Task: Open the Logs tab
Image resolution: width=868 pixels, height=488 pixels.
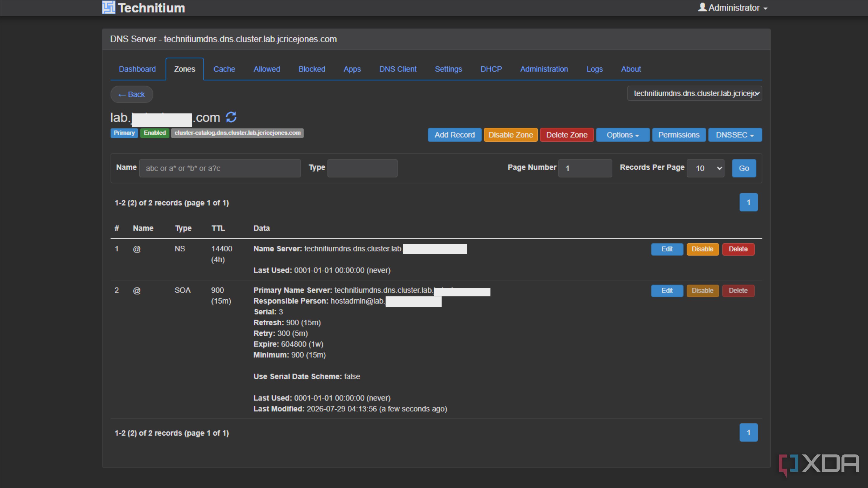Action: tap(594, 69)
